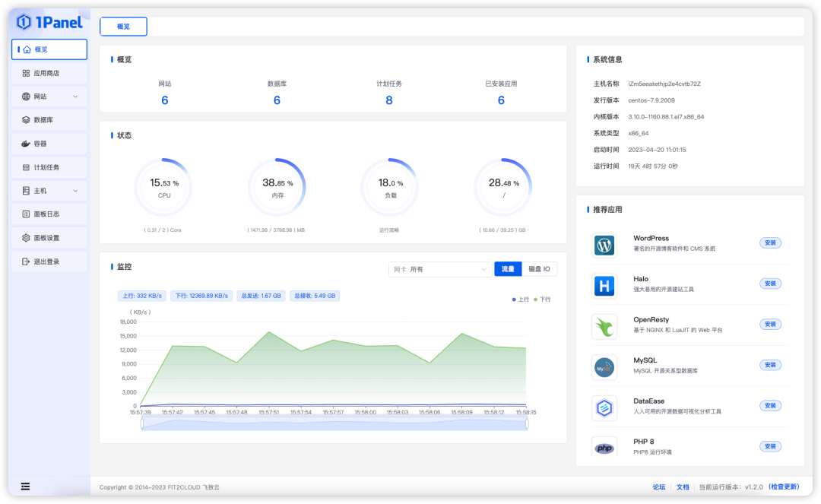Collapse sidebar with the hamburger icon
Image resolution: width=821 pixels, height=504 pixels.
pyautogui.click(x=25, y=487)
